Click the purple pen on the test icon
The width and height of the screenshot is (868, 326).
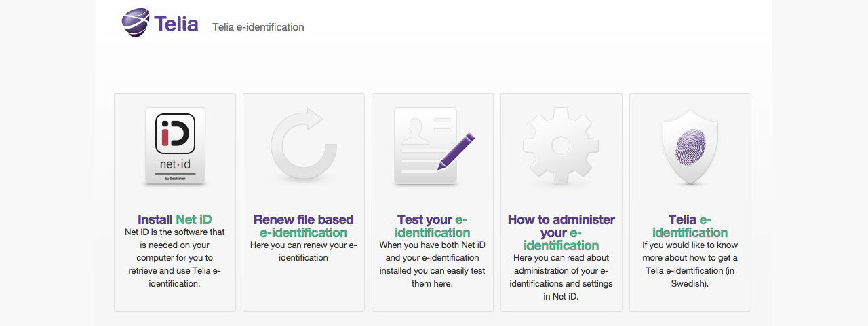pos(456,151)
